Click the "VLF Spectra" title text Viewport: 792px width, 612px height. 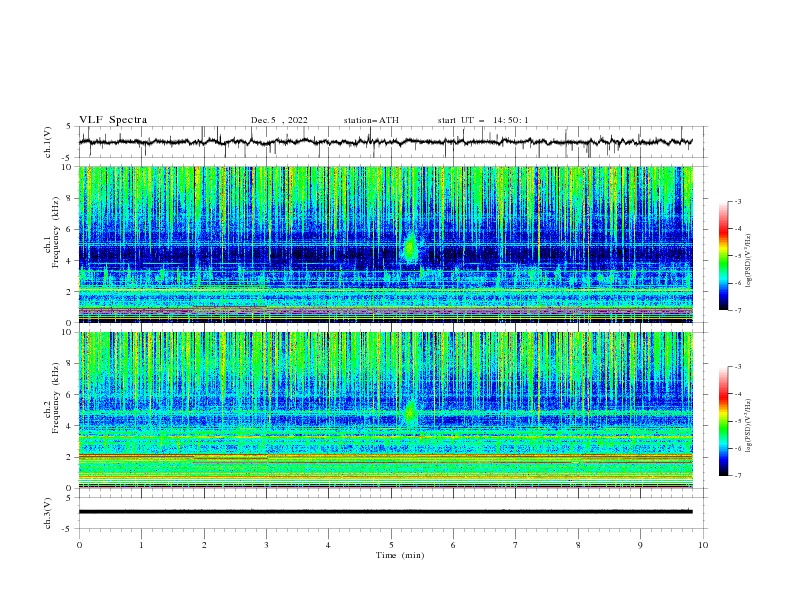[113, 120]
